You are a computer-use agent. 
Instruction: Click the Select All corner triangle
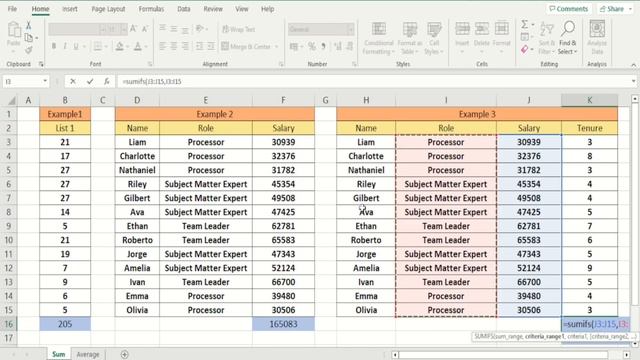pyautogui.click(x=12, y=100)
